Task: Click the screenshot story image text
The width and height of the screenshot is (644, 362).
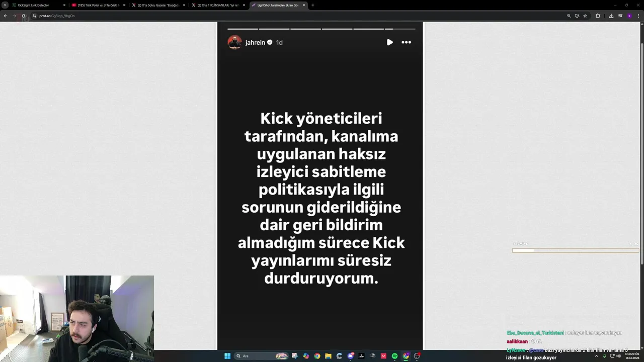Action: pyautogui.click(x=321, y=198)
